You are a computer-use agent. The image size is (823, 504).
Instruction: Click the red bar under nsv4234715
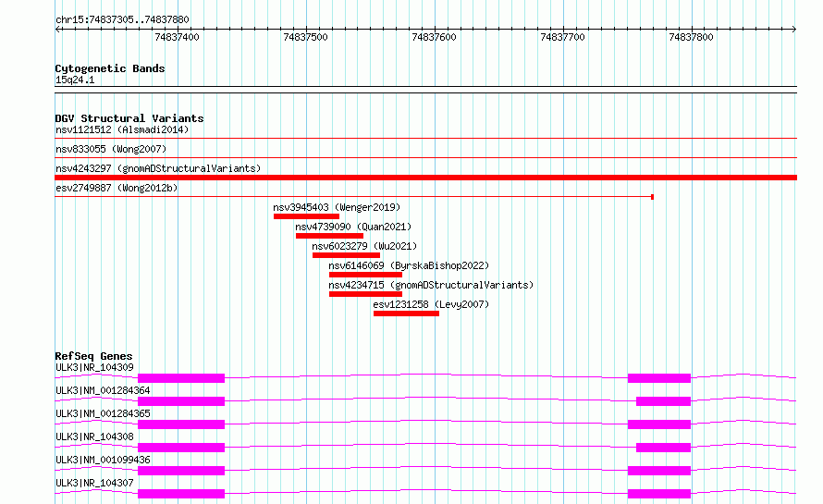[x=366, y=294]
